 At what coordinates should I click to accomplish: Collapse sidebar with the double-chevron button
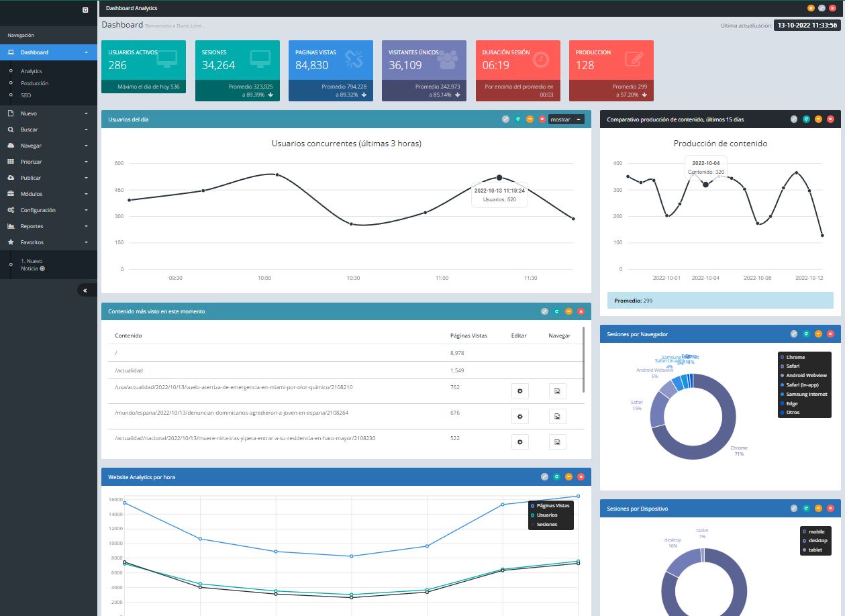click(x=85, y=290)
